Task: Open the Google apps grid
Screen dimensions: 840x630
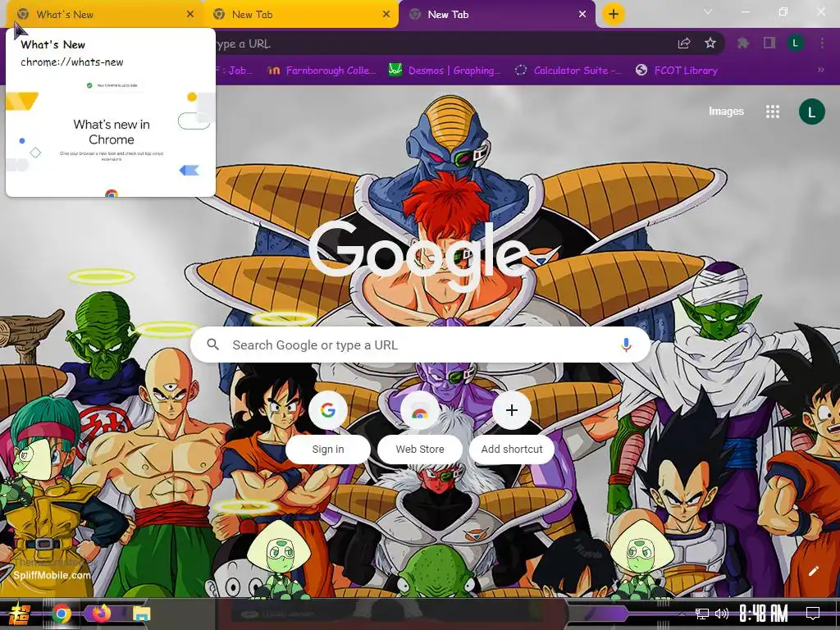Action: click(773, 112)
